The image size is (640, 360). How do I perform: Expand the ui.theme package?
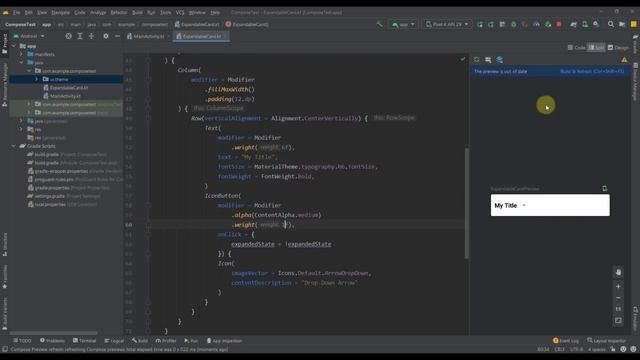pos(36,79)
